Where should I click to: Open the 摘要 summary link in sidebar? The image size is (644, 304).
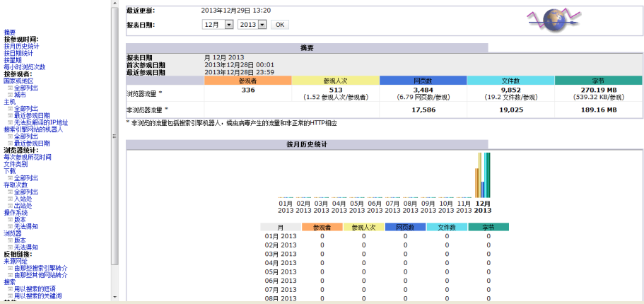[10, 33]
